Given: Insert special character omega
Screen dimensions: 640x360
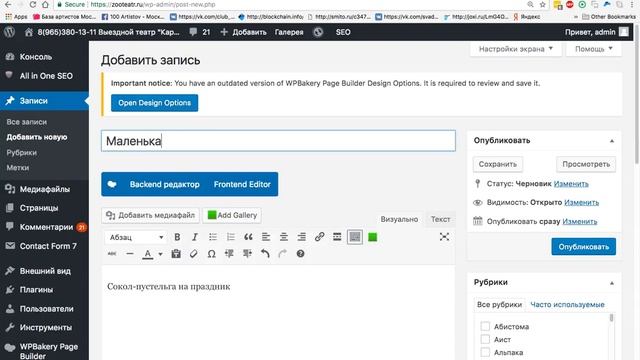Looking at the screenshot, I should click(211, 254).
